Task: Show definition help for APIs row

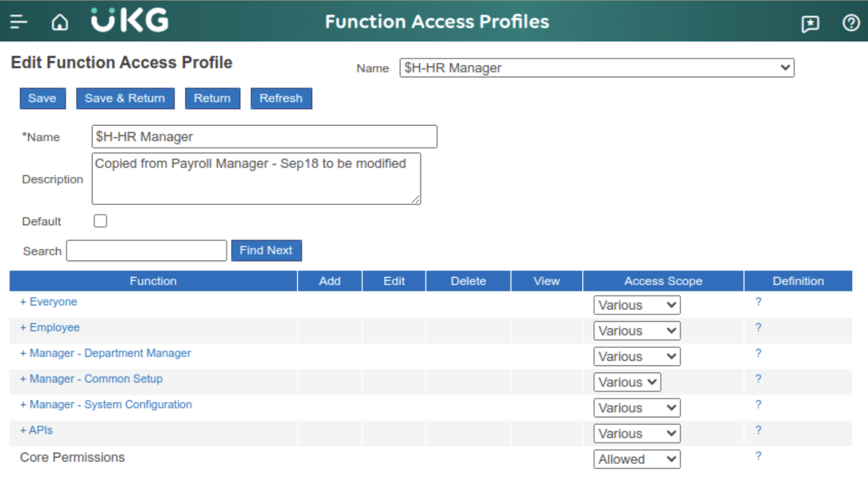Action: 758,430
